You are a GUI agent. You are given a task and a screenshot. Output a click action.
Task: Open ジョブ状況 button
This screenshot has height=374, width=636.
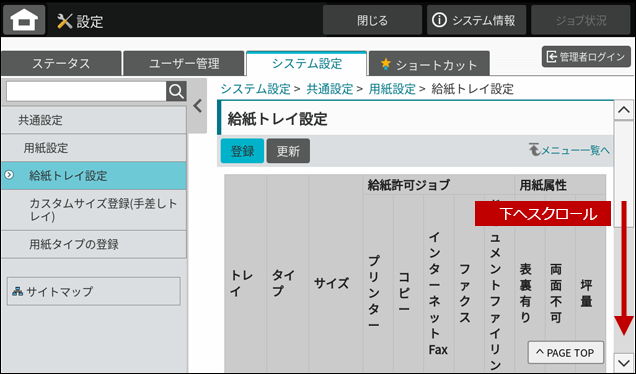click(x=581, y=20)
